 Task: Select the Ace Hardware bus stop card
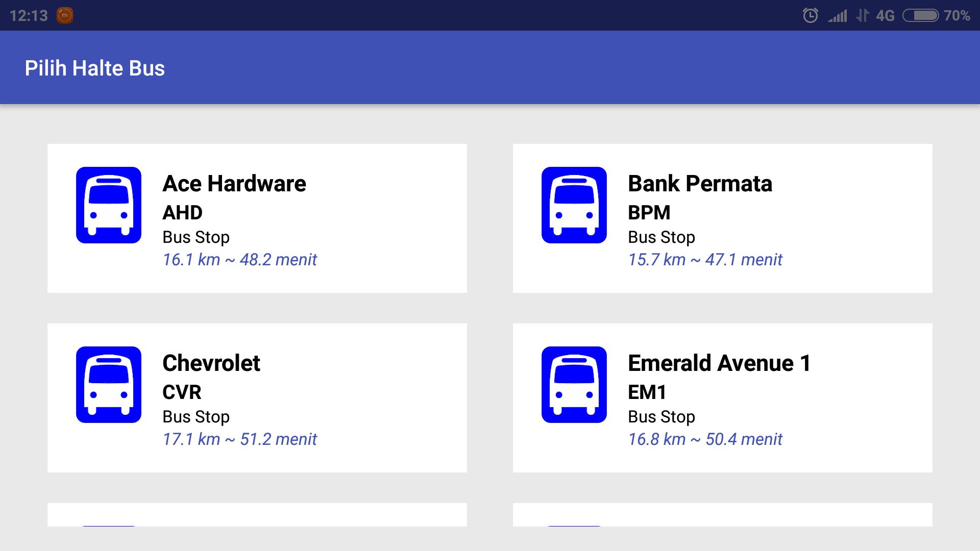tap(257, 218)
